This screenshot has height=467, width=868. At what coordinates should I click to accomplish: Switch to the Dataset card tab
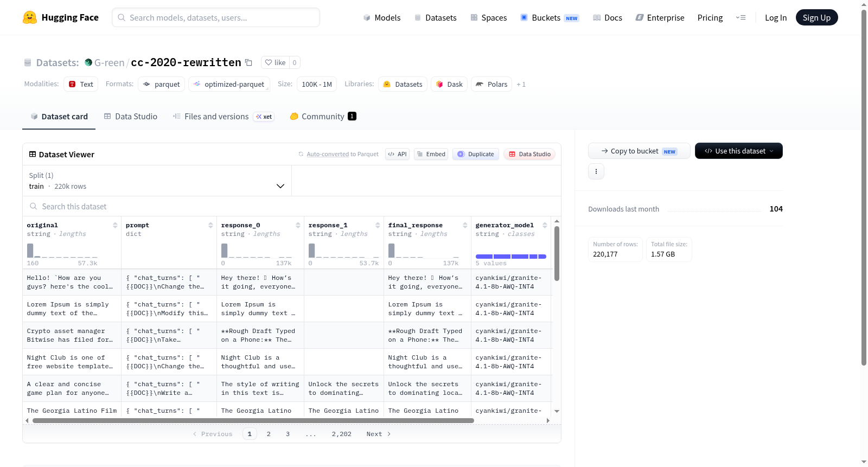[x=59, y=117]
